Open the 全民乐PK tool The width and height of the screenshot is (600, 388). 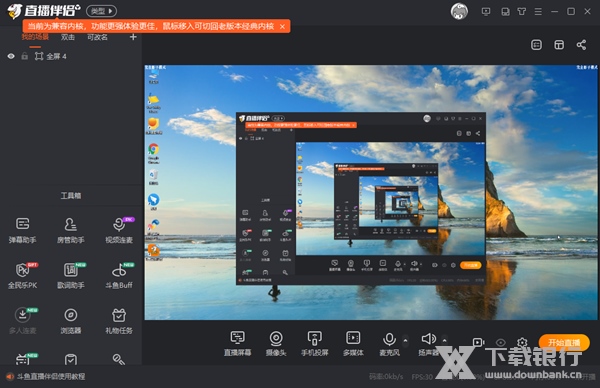[x=23, y=276]
